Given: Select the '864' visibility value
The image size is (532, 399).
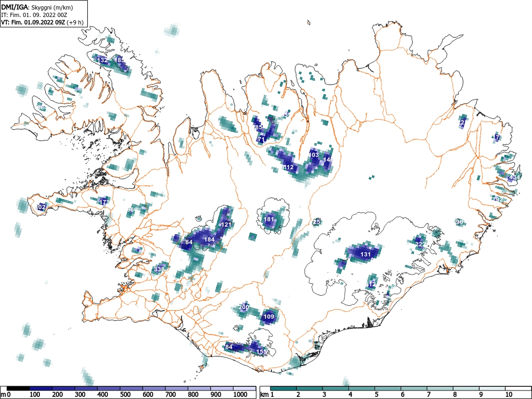Looking at the screenshot, I should 42,107.
